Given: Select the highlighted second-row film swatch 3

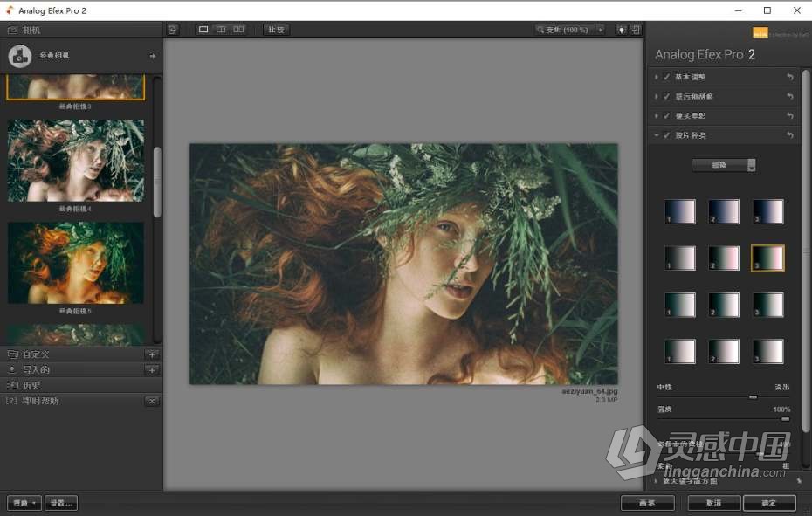Looking at the screenshot, I should coord(768,258).
